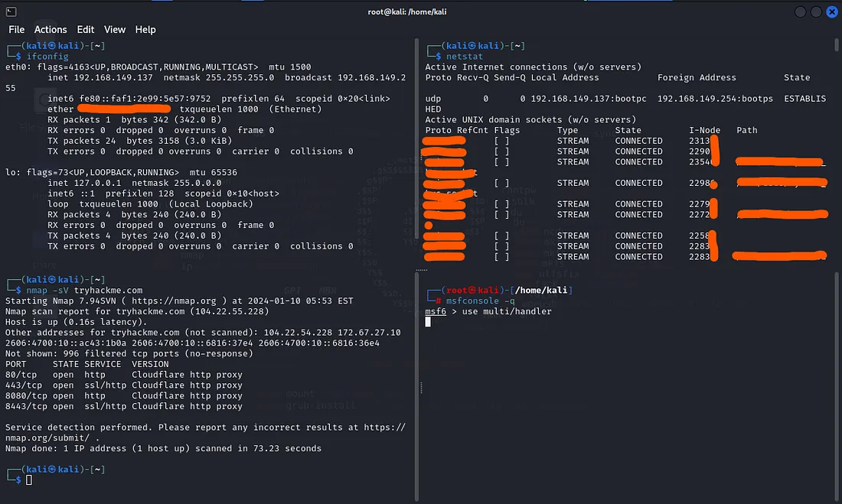
Task: Open the https://nmap.org link in Starting Nmap line
Action: coord(174,301)
